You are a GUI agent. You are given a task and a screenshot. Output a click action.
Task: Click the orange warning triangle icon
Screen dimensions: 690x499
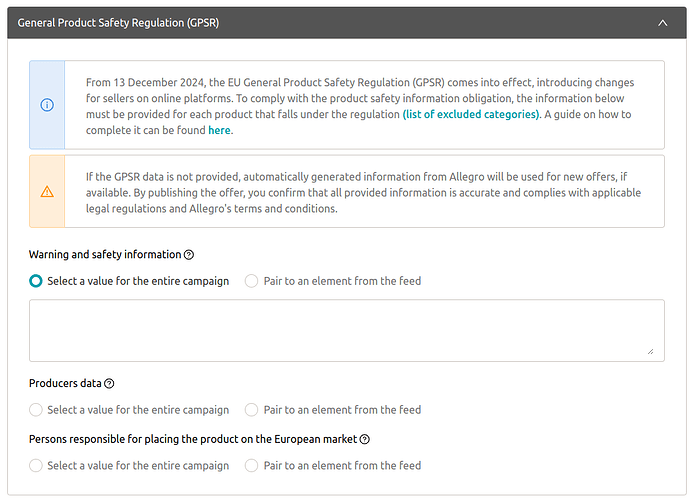[x=47, y=191]
